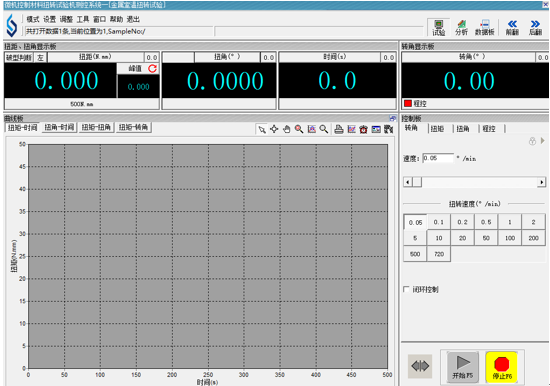Choose the hand pan tool
550x386 pixels.
(287, 129)
